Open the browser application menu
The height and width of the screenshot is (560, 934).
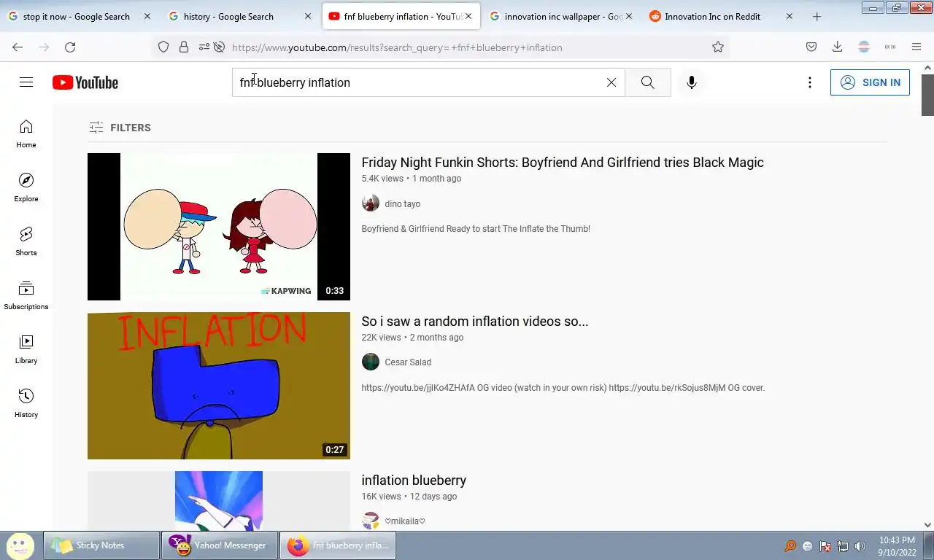tap(916, 47)
